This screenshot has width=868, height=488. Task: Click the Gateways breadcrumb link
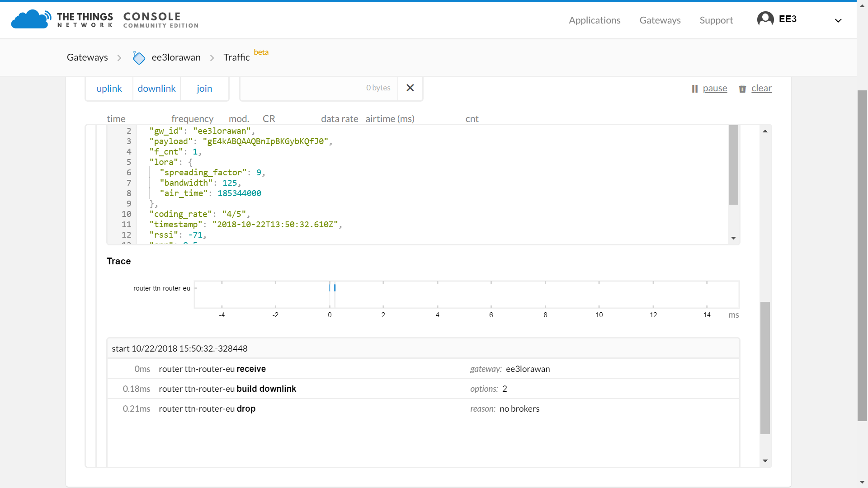[x=87, y=57]
